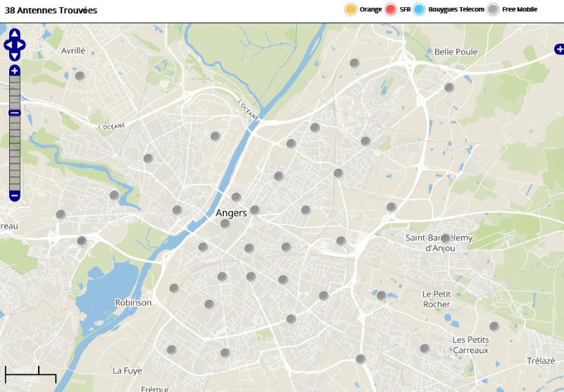Image resolution: width=564 pixels, height=392 pixels.
Task: Toggle the SFR operator filter
Action: pyautogui.click(x=391, y=9)
